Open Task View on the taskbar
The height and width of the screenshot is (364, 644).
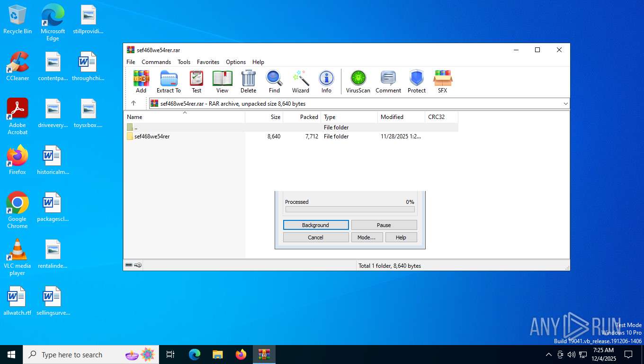coord(170,355)
